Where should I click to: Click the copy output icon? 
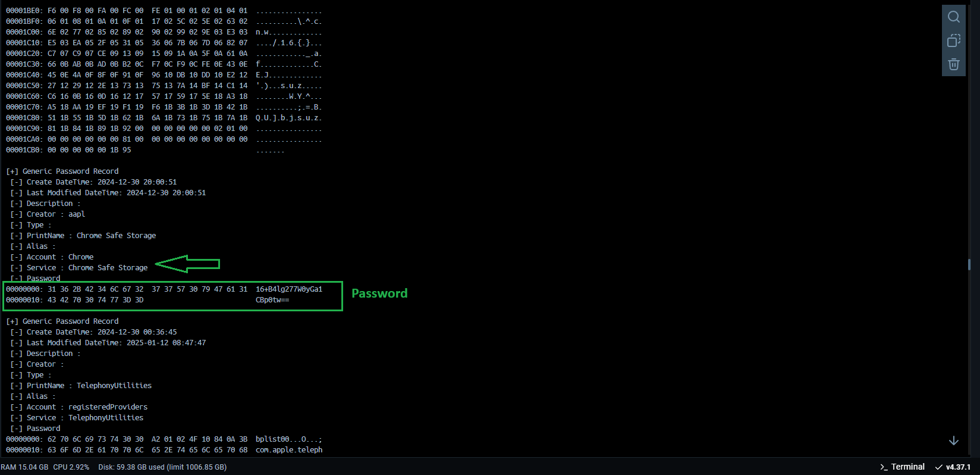pos(954,40)
